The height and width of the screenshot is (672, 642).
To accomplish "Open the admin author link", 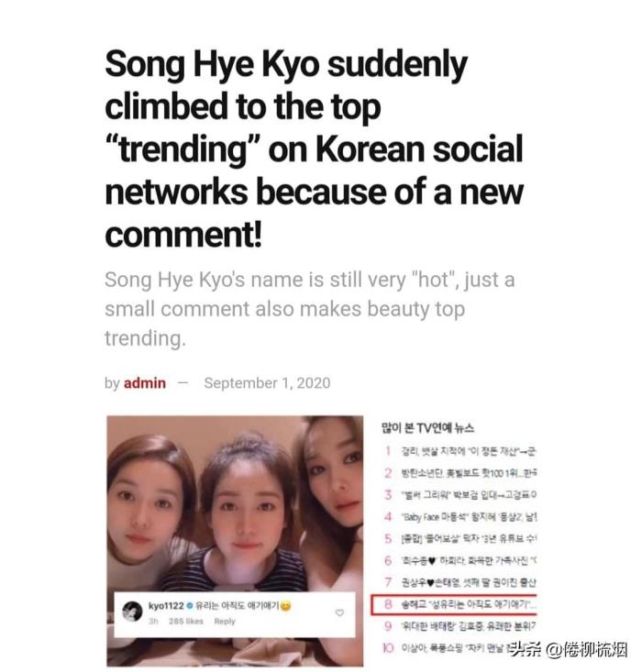I will [x=145, y=382].
